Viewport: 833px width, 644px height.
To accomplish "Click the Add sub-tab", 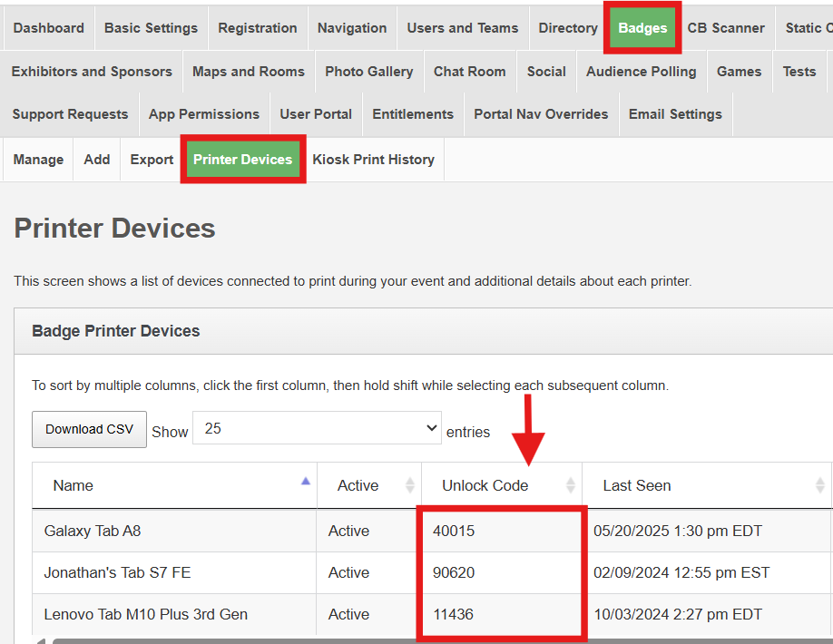I will point(96,160).
